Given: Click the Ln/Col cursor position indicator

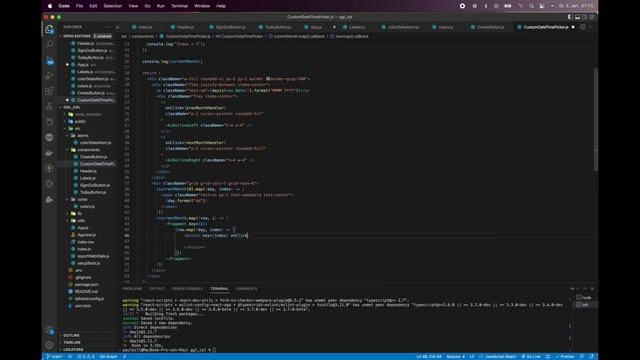Looking at the screenshot, I should (429, 357).
